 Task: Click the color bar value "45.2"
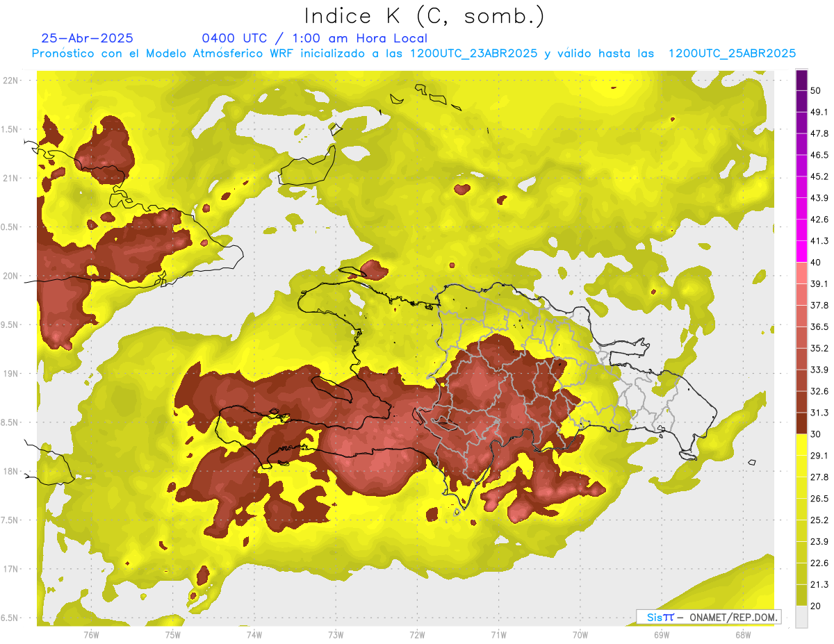click(x=819, y=176)
